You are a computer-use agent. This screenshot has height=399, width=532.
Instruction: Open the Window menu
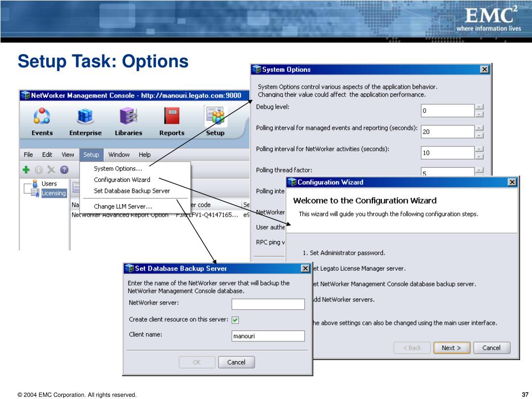(119, 155)
